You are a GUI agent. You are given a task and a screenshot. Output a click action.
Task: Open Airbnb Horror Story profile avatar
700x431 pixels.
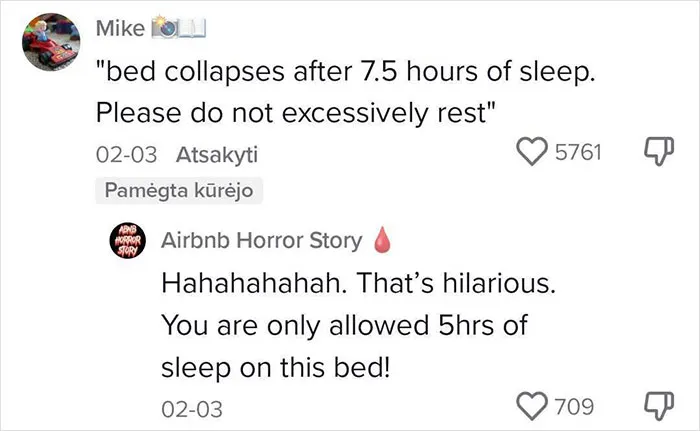(x=128, y=241)
